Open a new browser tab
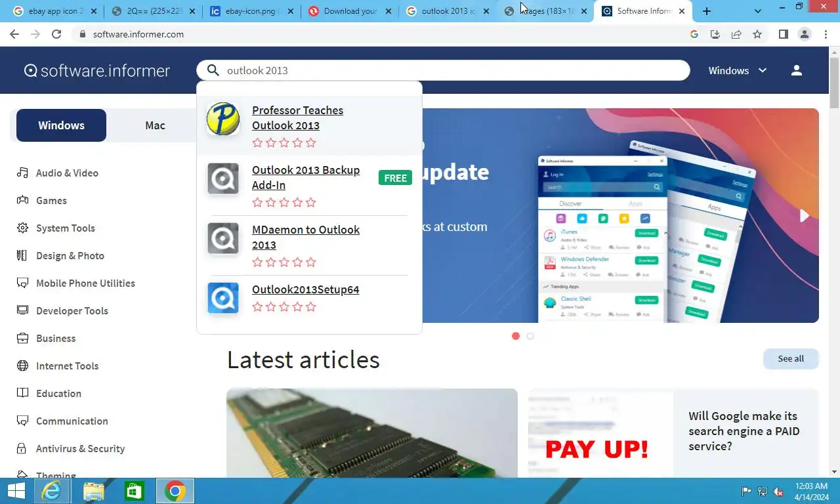This screenshot has height=504, width=840. pos(707,11)
